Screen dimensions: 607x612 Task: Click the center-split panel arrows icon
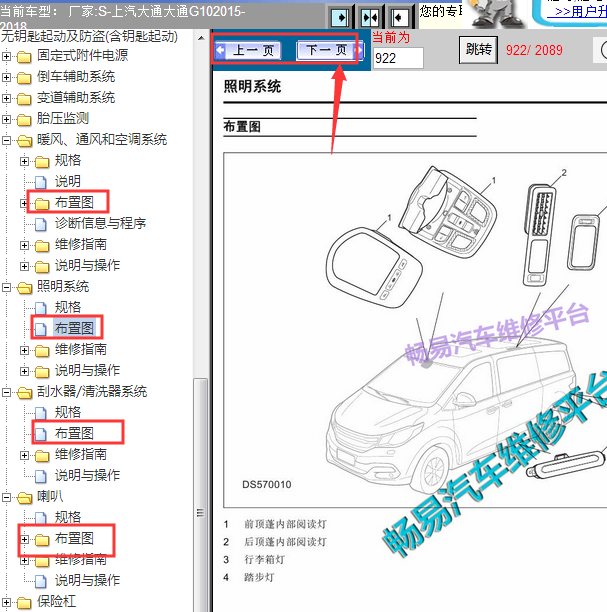click(370, 18)
